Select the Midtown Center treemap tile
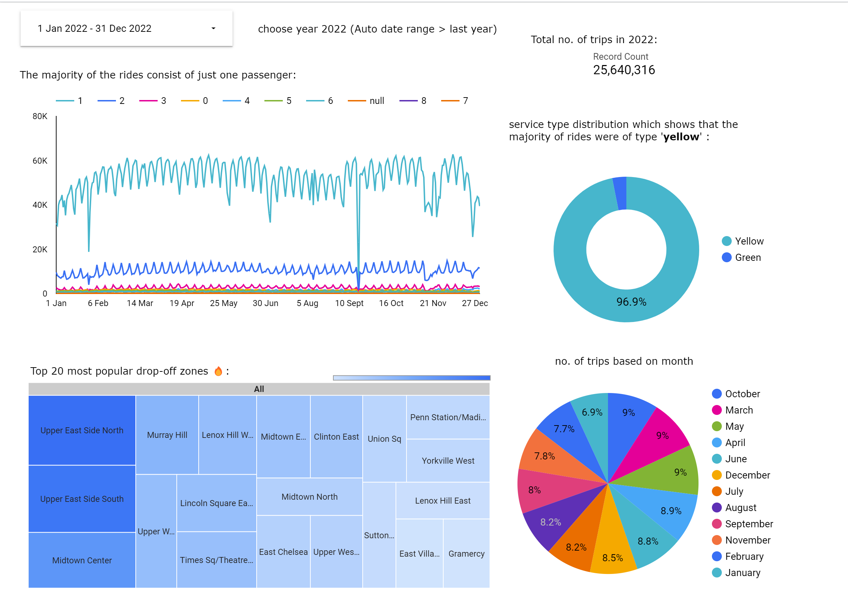848x616 pixels. 82,560
